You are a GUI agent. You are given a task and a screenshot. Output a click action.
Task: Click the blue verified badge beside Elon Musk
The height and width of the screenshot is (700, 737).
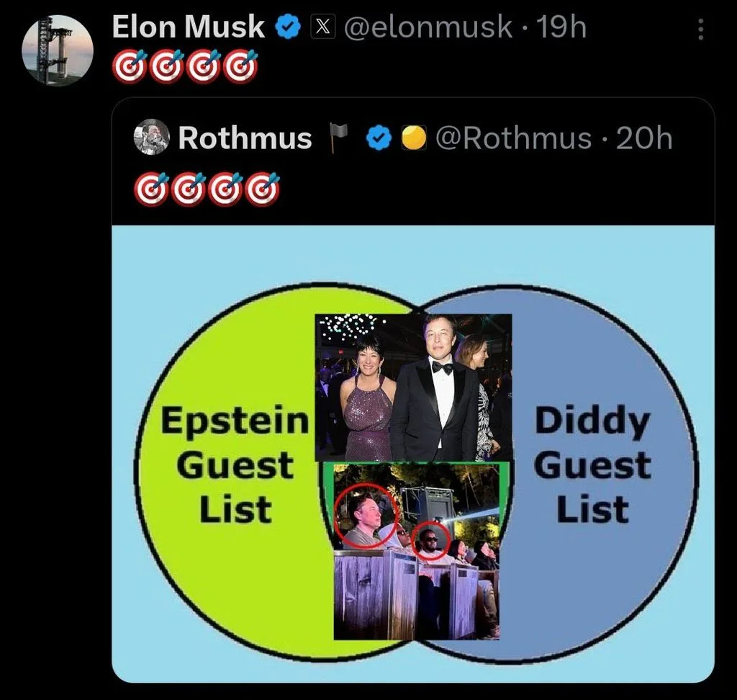click(x=288, y=27)
